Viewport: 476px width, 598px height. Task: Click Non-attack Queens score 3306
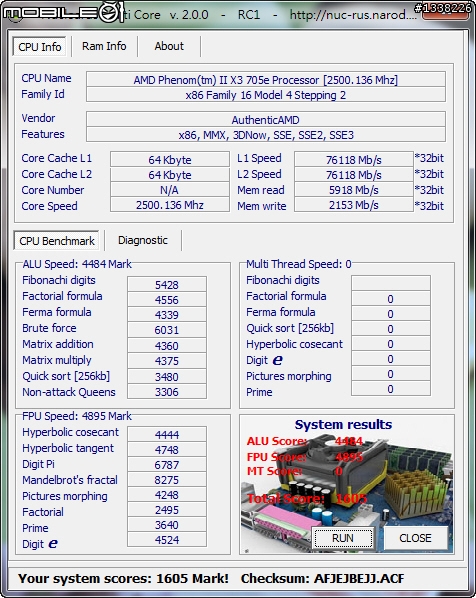167,392
